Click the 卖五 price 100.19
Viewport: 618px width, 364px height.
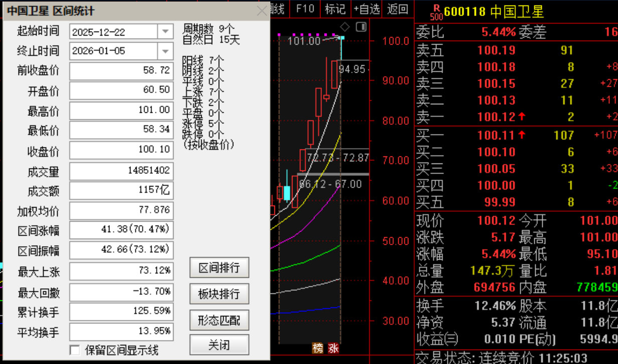[x=496, y=50]
